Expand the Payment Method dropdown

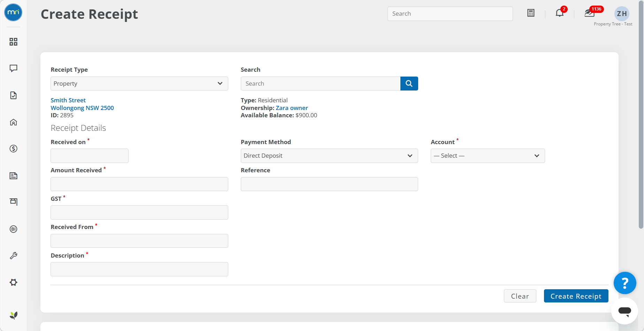pos(329,156)
